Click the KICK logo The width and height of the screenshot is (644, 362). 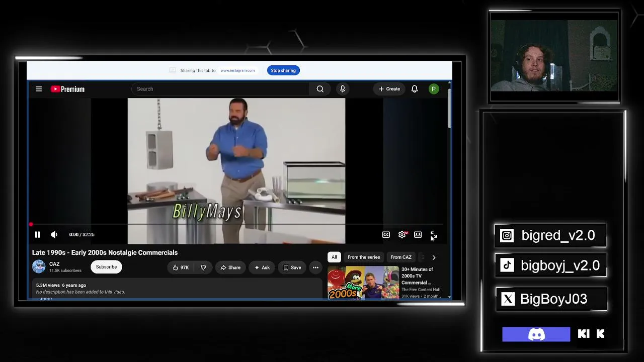591,334
